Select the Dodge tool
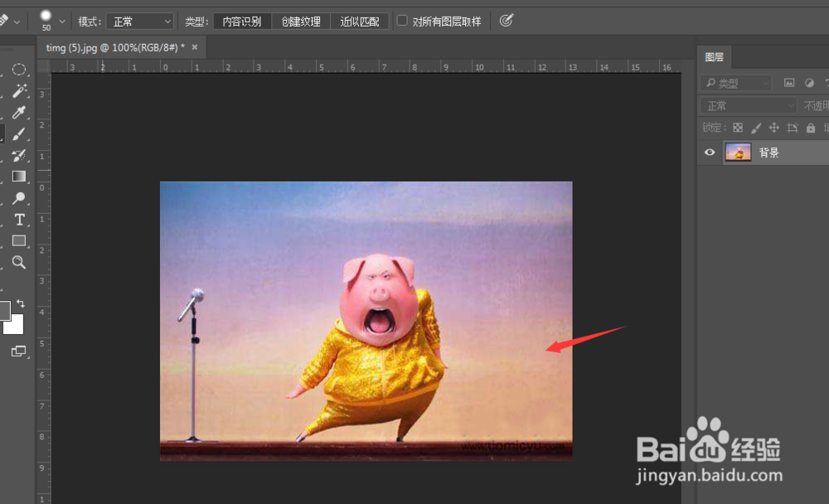The image size is (829, 504). [x=19, y=198]
